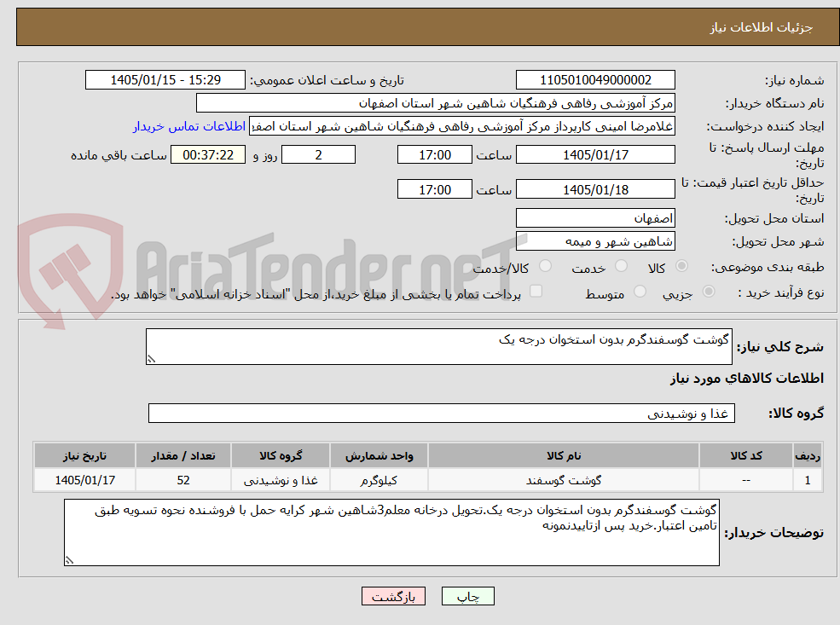
Task: Click the announcement date field 1405/01/15 - 15:29
Action: click(165, 80)
